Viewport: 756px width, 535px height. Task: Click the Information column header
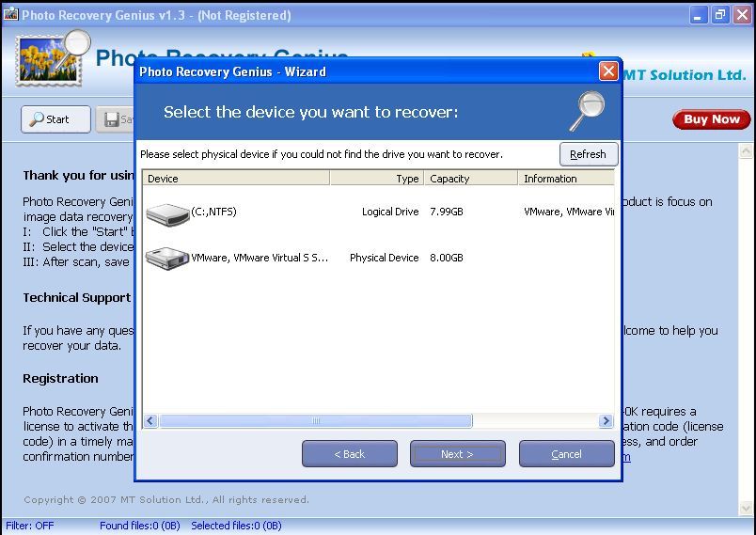[564, 178]
